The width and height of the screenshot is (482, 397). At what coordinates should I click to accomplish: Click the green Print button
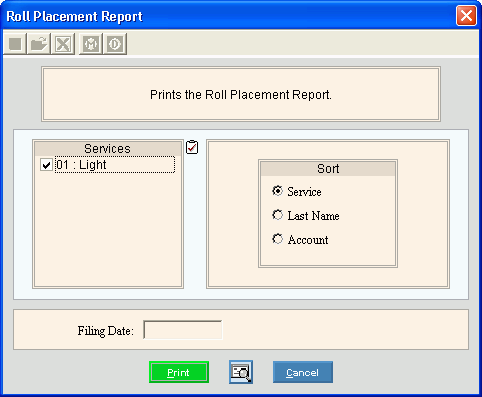point(179,372)
